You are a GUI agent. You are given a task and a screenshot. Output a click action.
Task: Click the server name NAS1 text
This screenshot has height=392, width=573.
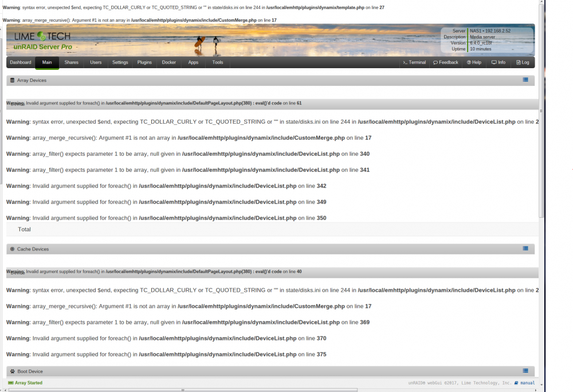(x=474, y=31)
